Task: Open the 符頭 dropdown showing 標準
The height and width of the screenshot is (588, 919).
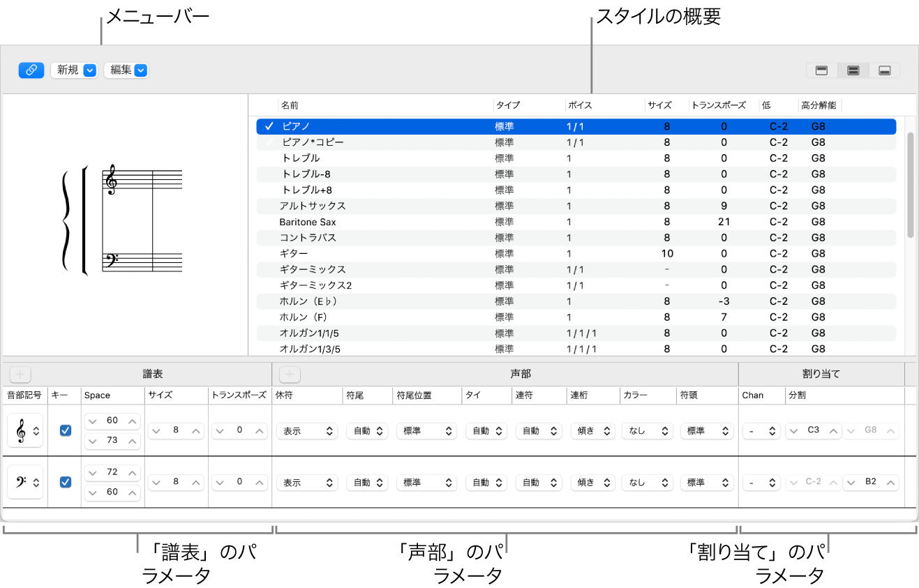Action: pyautogui.click(x=707, y=430)
